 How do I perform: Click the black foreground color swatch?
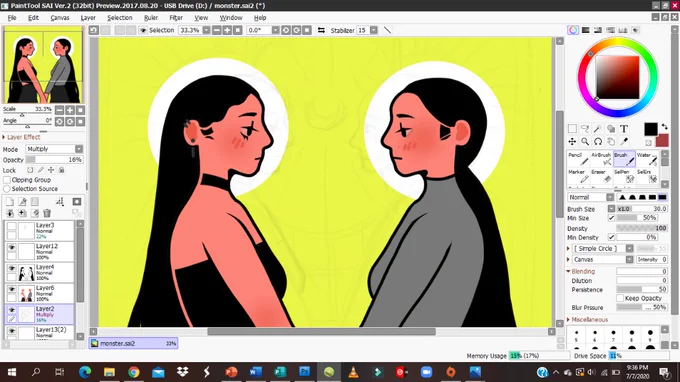click(x=651, y=129)
